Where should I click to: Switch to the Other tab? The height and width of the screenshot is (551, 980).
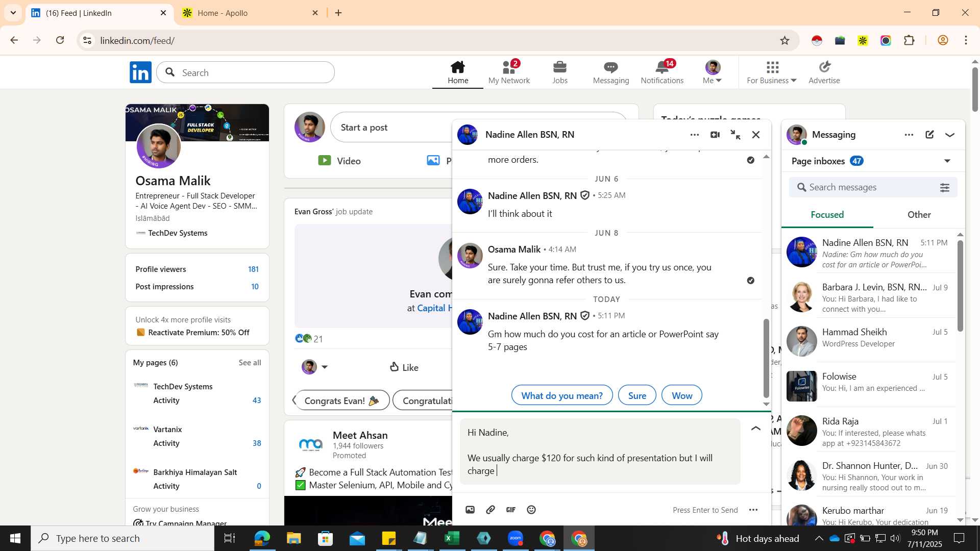pyautogui.click(x=919, y=215)
